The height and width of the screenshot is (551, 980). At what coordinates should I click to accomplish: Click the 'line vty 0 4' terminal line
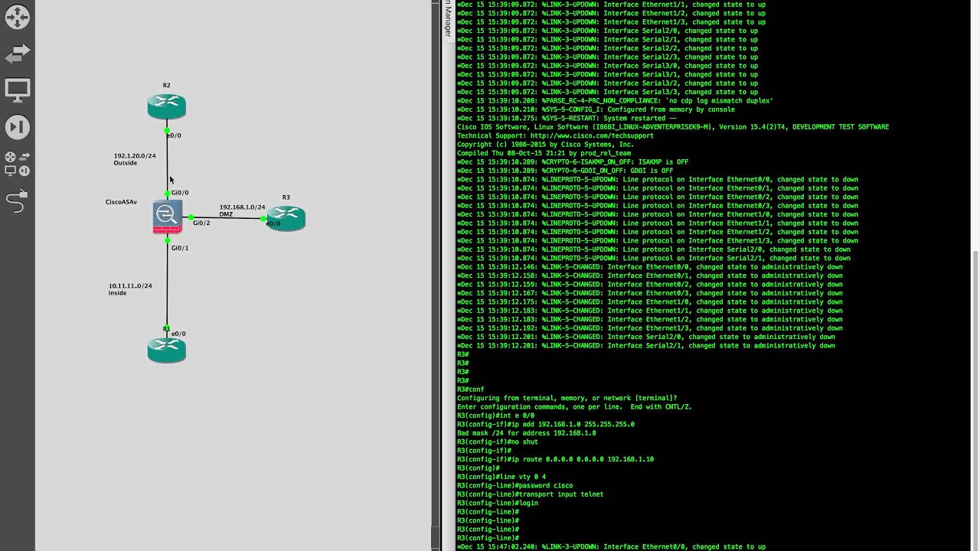click(501, 477)
